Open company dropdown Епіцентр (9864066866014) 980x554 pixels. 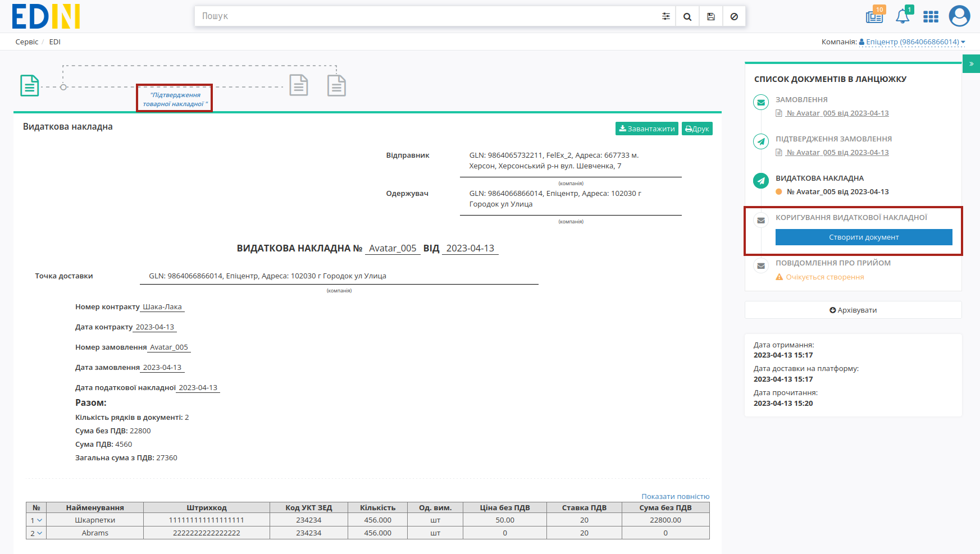click(912, 42)
